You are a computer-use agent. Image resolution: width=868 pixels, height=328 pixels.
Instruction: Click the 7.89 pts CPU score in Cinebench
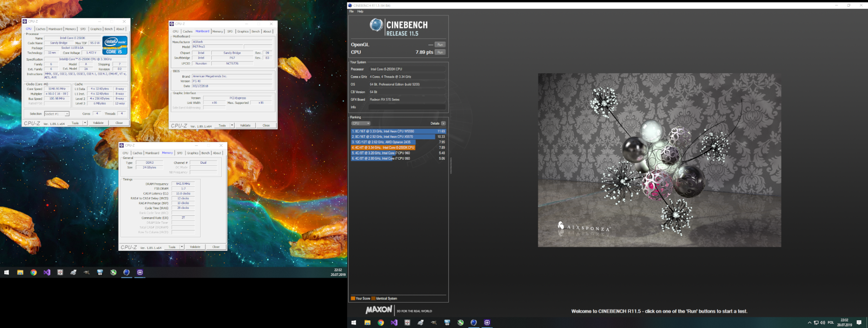[x=424, y=52]
